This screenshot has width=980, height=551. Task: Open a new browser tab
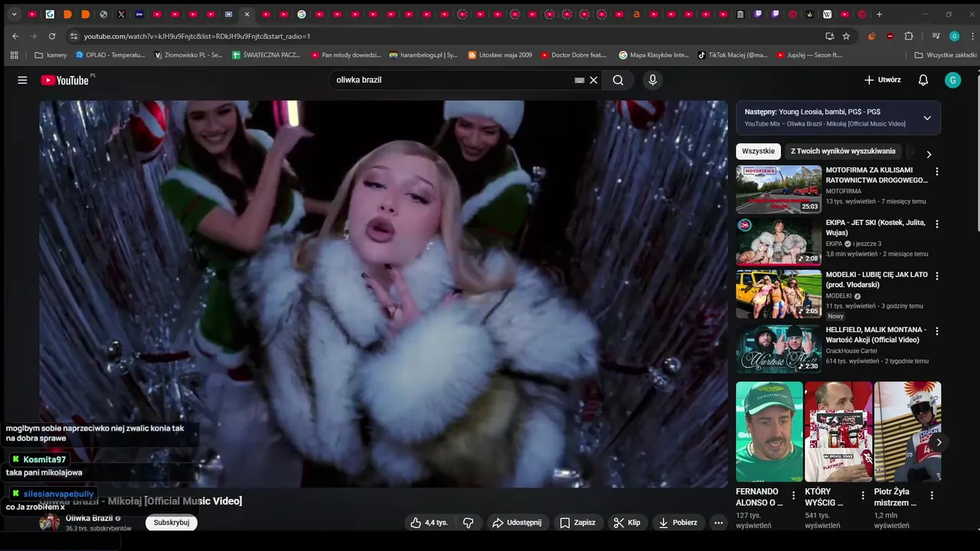pos(879,15)
